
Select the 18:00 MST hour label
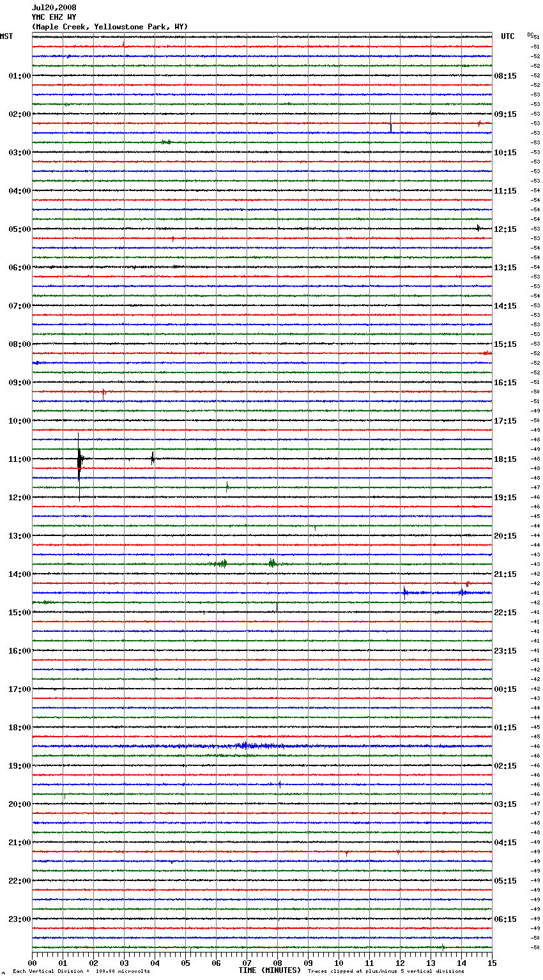click(19, 728)
